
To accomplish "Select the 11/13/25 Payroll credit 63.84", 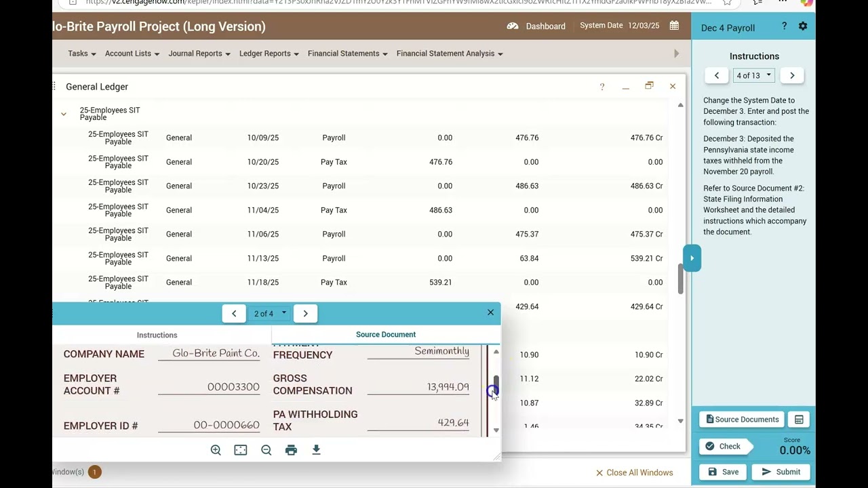I will [x=528, y=258].
